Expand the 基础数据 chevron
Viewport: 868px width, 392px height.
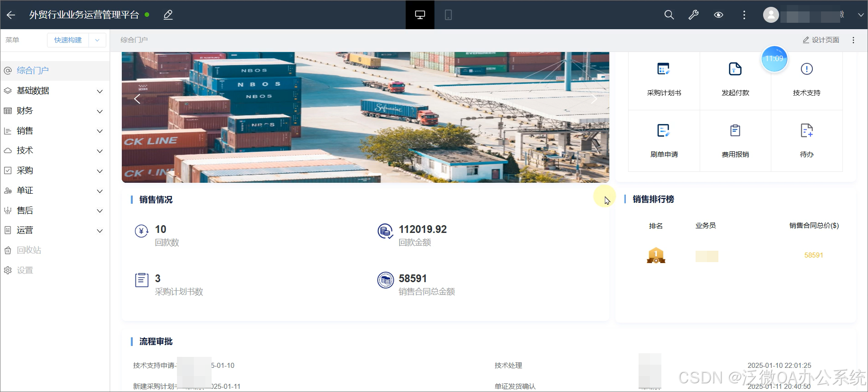(100, 91)
